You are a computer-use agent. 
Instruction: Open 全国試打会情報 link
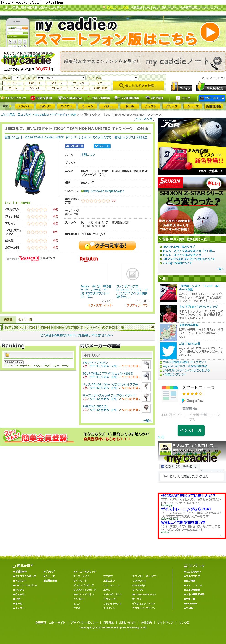189,325
